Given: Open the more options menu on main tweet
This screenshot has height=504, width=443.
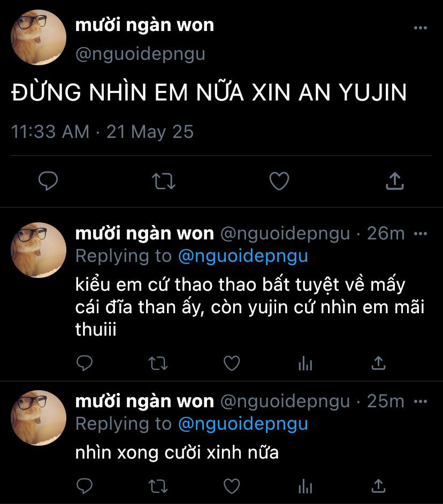Looking at the screenshot, I should click(420, 28).
